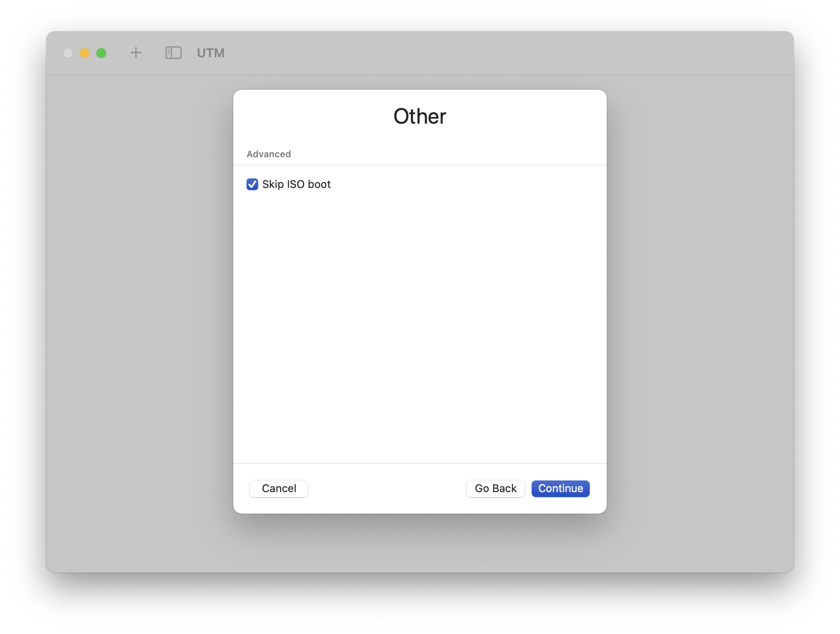Image resolution: width=840 pixels, height=634 pixels.
Task: Click the divider line below Advanced
Action: point(420,165)
